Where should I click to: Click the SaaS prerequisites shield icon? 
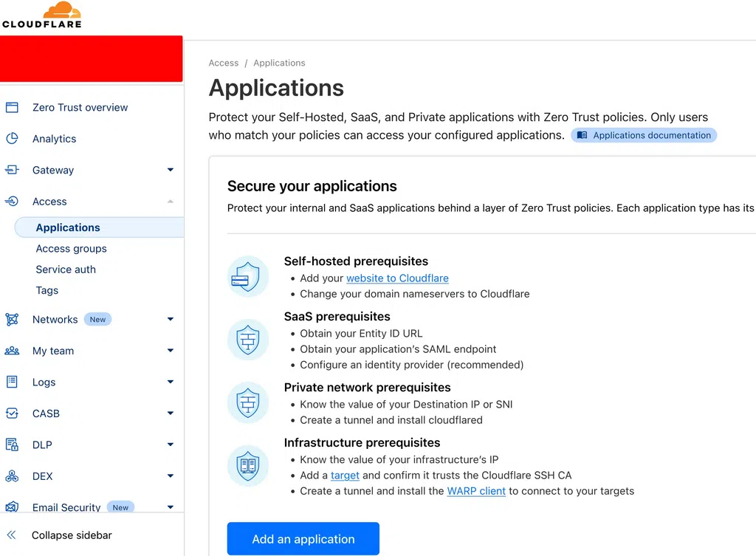(x=248, y=340)
